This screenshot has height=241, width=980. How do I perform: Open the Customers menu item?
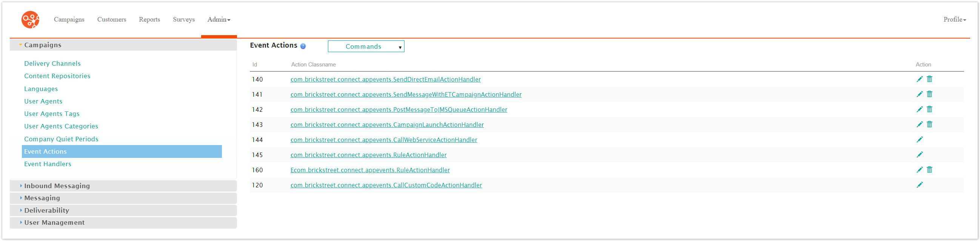coord(111,19)
